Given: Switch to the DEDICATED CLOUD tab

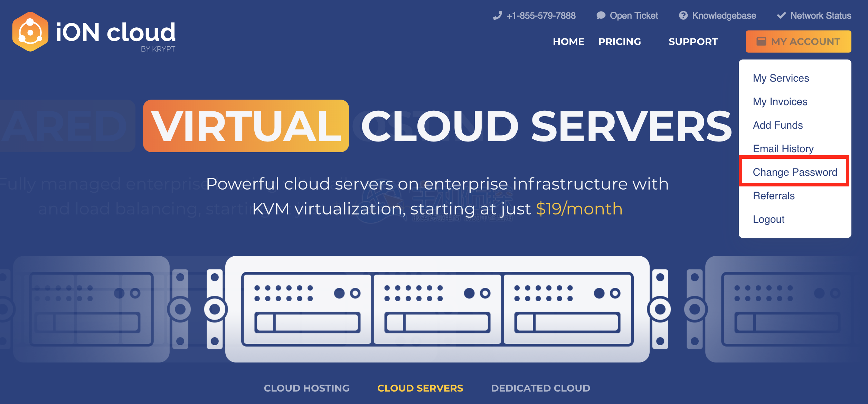Looking at the screenshot, I should 540,388.
